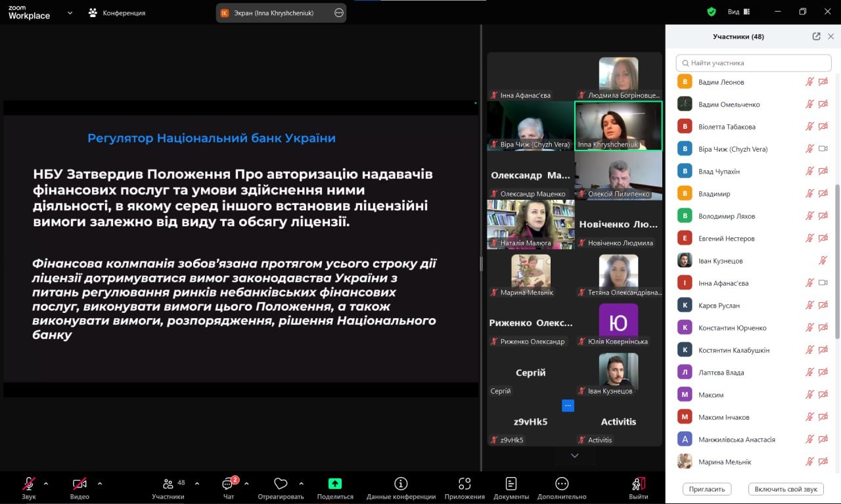Turn on camera with Видео button
Viewport: 841px width, 504px height.
[80, 484]
